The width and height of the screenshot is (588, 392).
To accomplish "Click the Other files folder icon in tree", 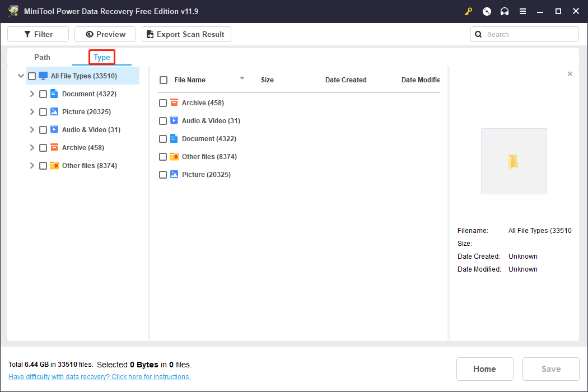I will tap(54, 166).
